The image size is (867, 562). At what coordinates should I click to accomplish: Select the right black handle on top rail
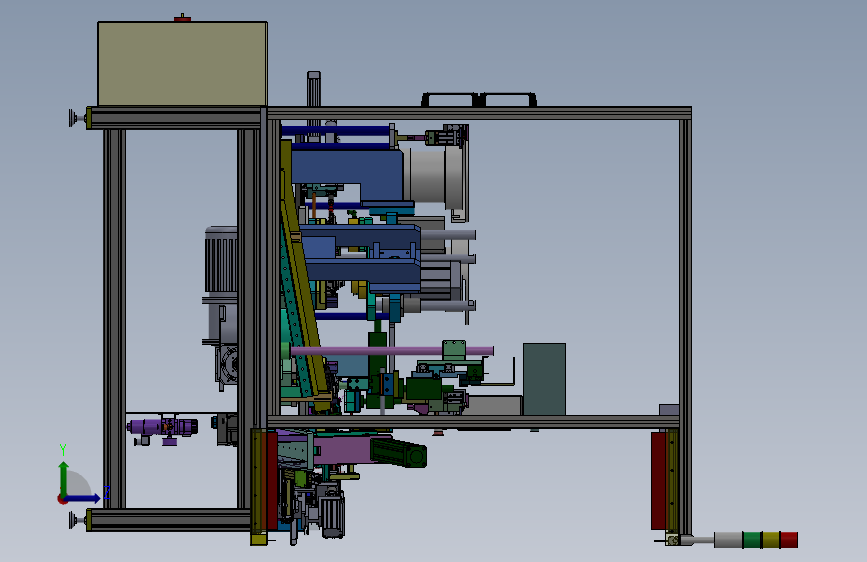(508, 100)
